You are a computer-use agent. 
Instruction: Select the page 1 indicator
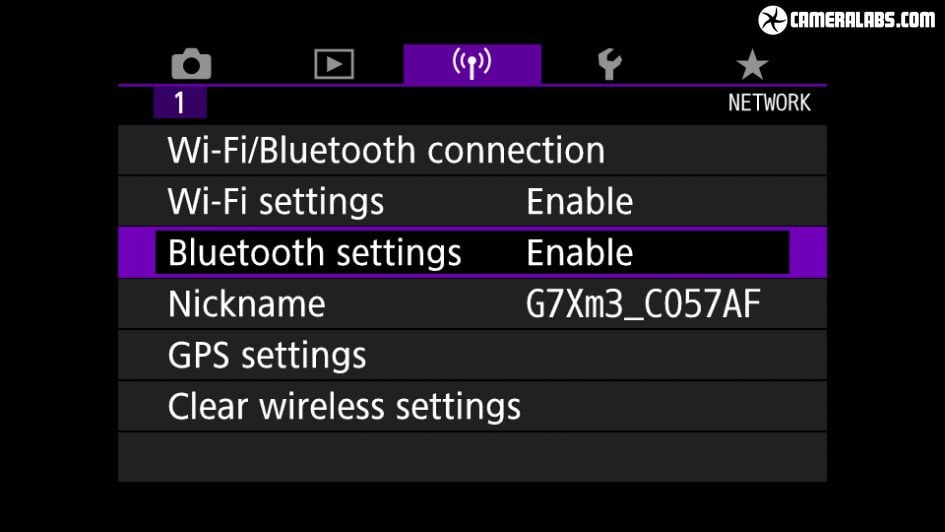tap(180, 103)
